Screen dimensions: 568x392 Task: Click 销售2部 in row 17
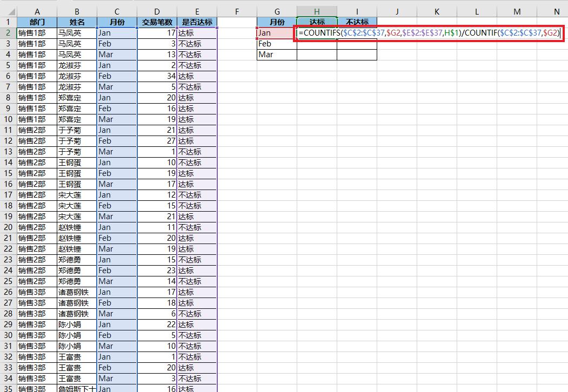tap(37, 195)
